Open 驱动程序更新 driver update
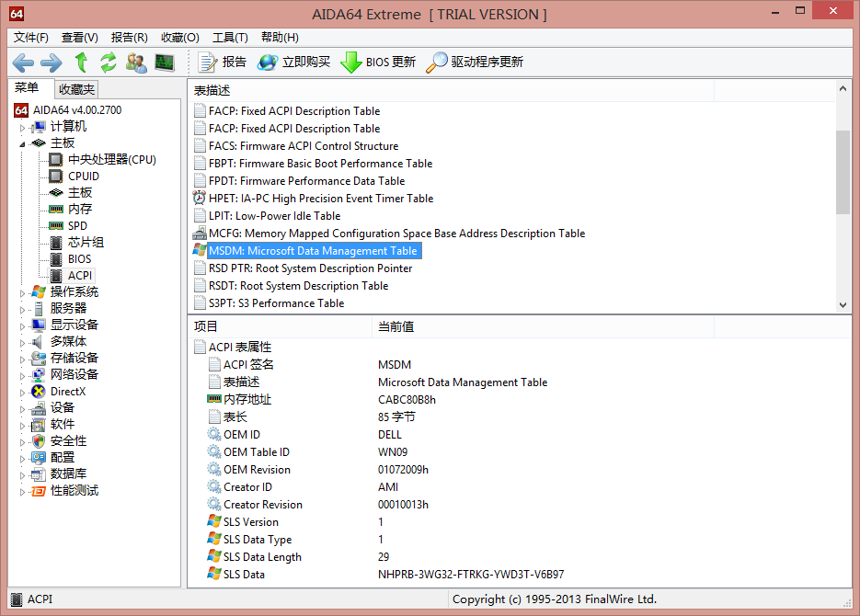860x616 pixels. click(475, 62)
